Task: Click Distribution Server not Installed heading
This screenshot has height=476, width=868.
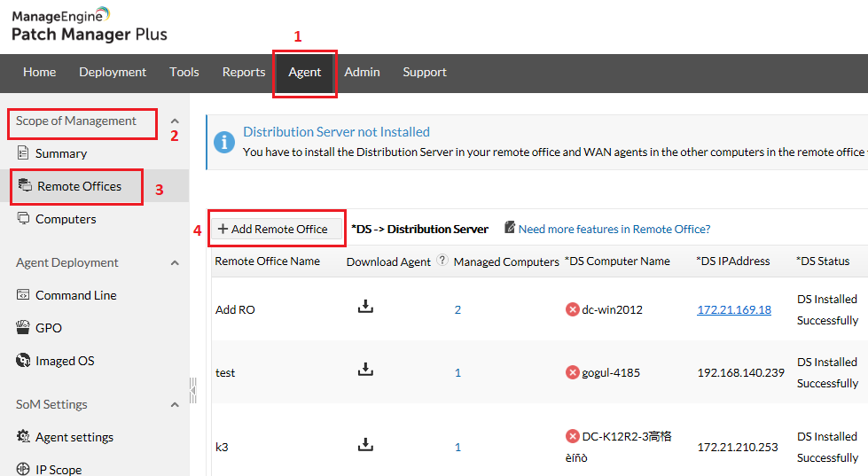Action: click(x=336, y=132)
